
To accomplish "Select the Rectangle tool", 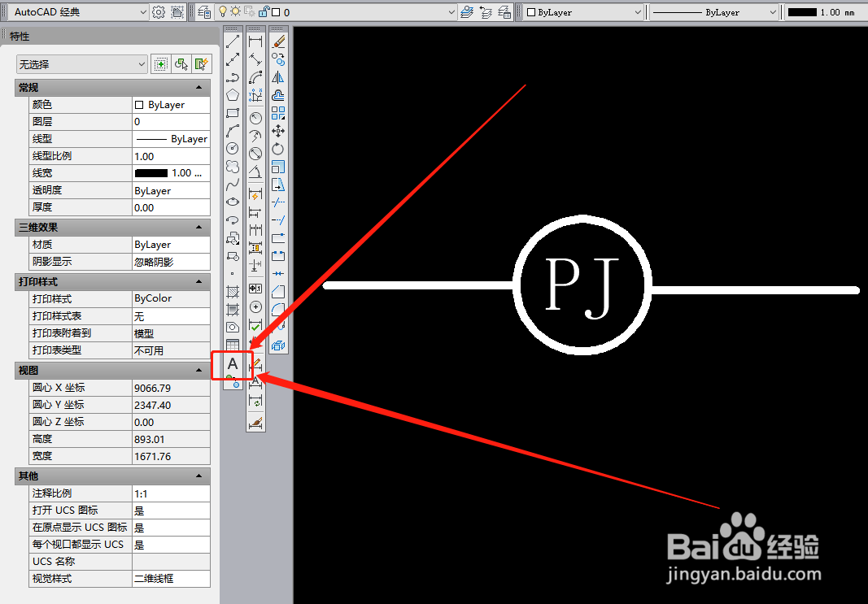I will [x=233, y=113].
